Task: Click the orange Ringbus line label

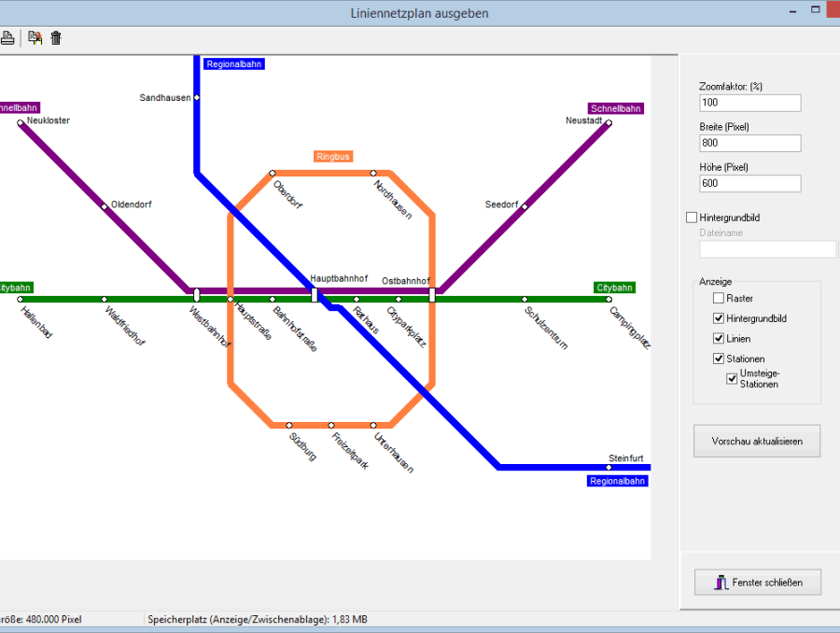Action: (332, 157)
